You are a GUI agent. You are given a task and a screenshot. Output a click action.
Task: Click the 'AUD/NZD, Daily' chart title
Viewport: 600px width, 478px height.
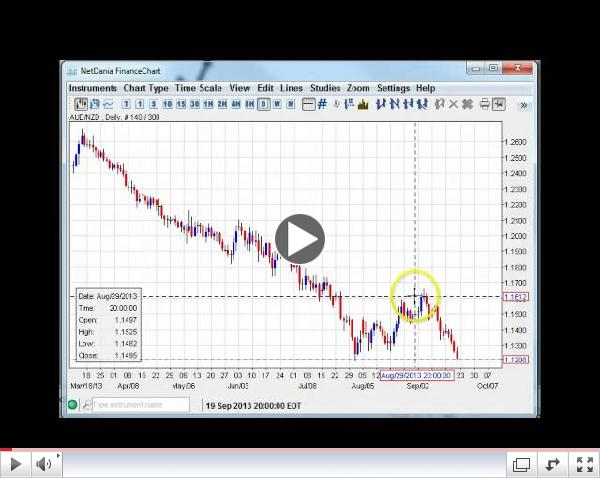click(114, 117)
